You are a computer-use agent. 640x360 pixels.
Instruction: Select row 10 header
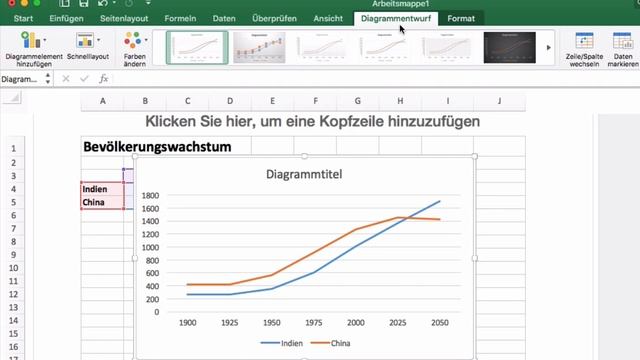coord(13,268)
